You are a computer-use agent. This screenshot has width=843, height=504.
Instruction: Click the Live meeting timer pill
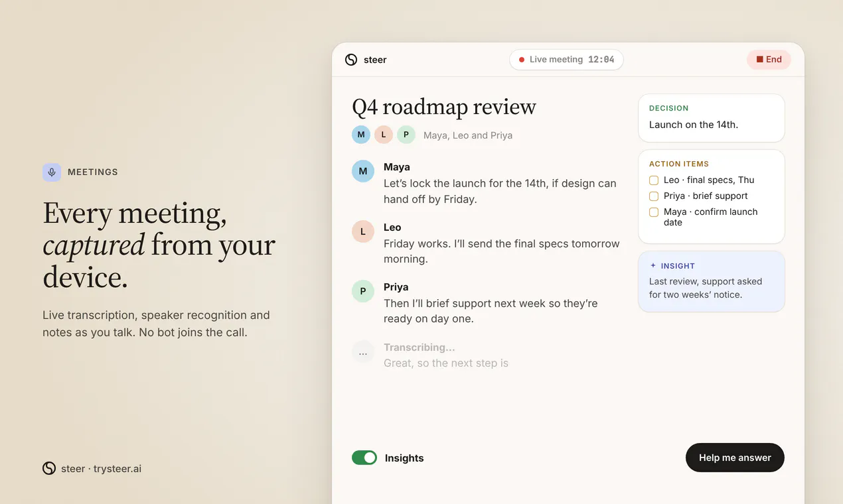(x=566, y=60)
